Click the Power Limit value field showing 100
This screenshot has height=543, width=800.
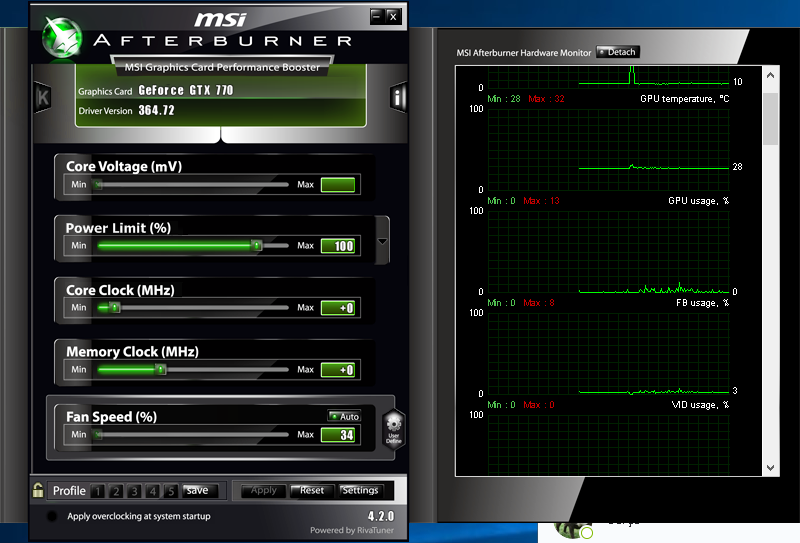pos(338,246)
